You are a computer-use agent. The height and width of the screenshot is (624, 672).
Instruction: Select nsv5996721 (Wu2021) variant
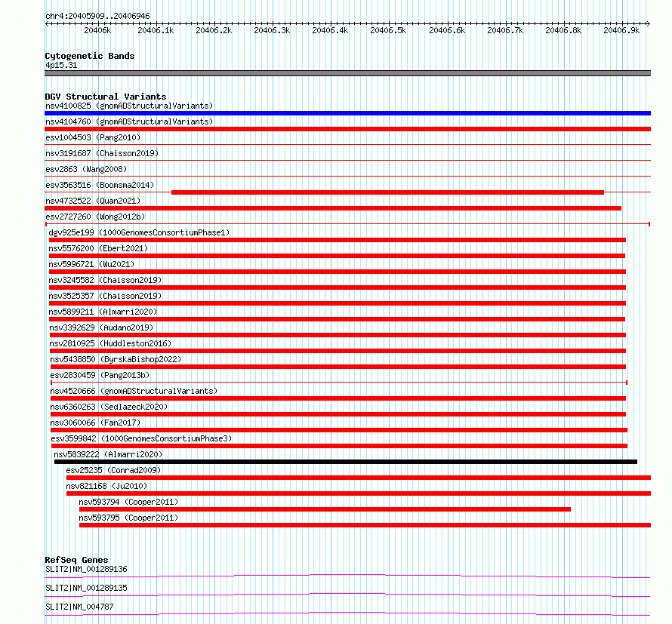point(91,264)
